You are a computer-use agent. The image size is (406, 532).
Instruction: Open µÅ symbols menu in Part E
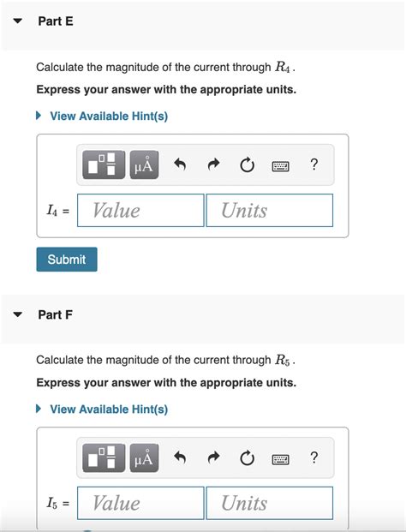click(144, 164)
